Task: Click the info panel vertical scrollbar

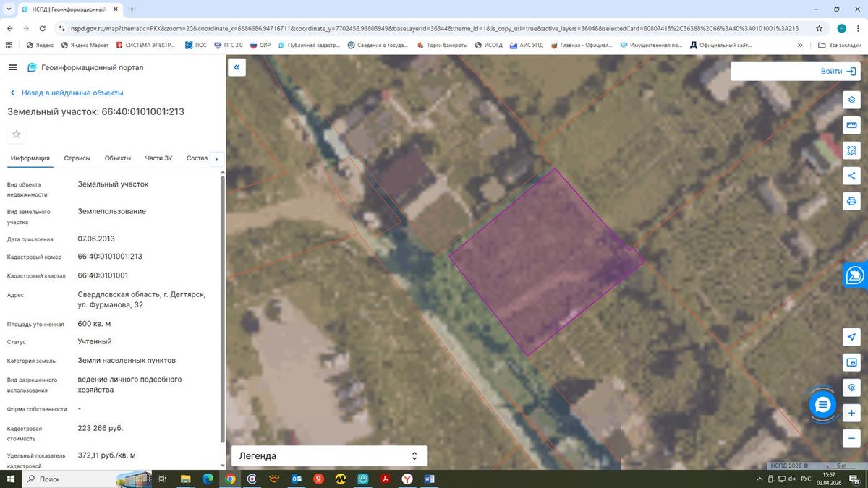Action: click(222, 318)
